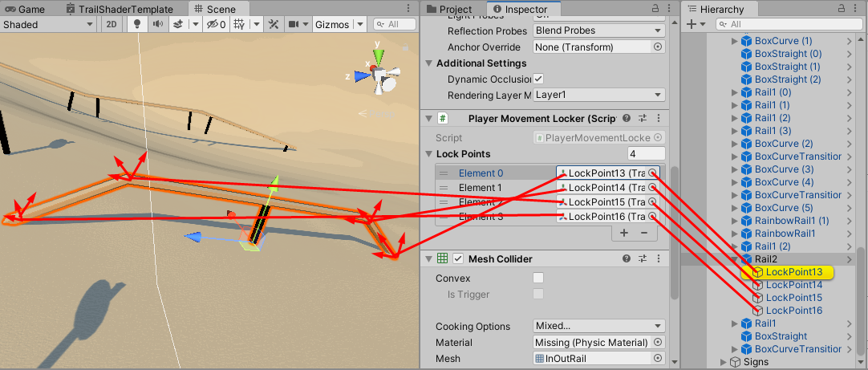This screenshot has width=868, height=370.
Task: Select the Scene tab
Action: coord(215,10)
